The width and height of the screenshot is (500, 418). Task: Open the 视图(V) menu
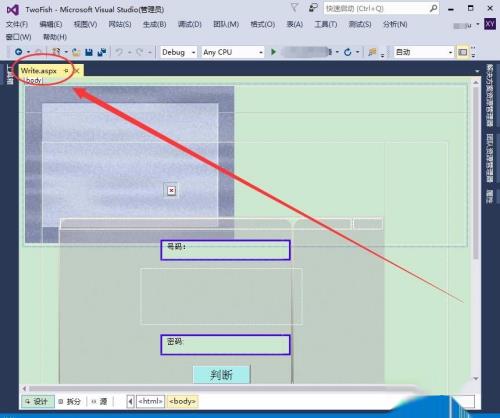click(85, 24)
